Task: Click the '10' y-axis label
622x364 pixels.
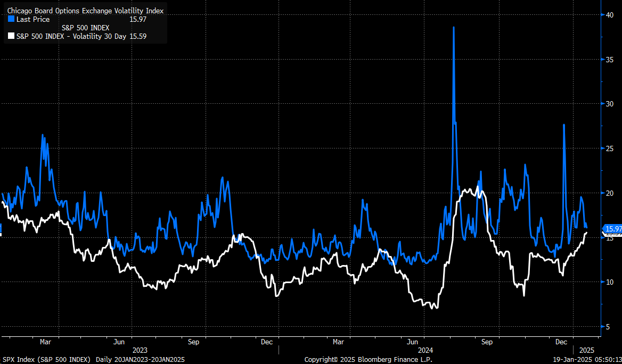Action: click(x=610, y=282)
